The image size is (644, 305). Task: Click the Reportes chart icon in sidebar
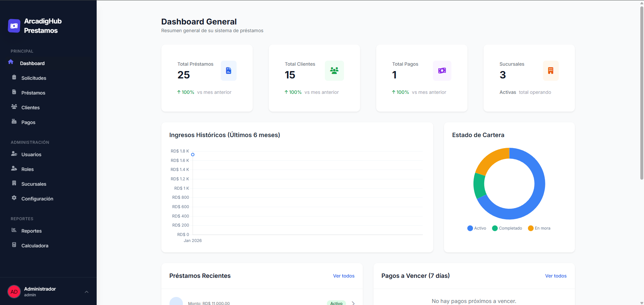(x=14, y=230)
